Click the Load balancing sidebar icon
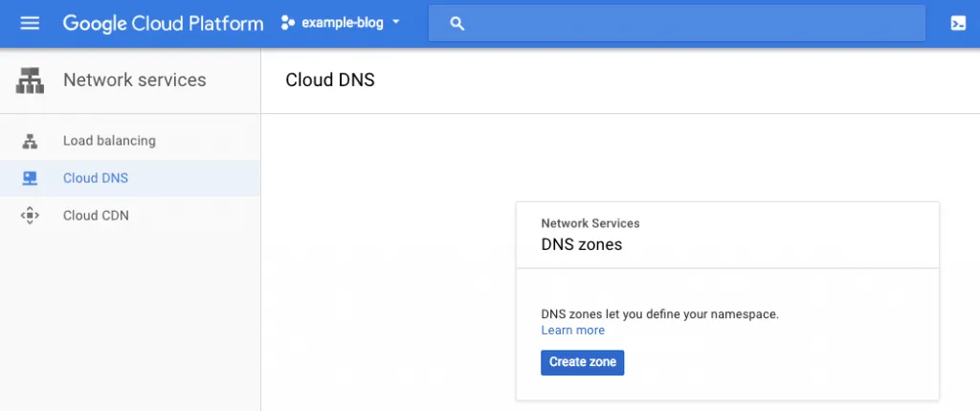Viewport: 980px width, 411px height. pos(30,141)
